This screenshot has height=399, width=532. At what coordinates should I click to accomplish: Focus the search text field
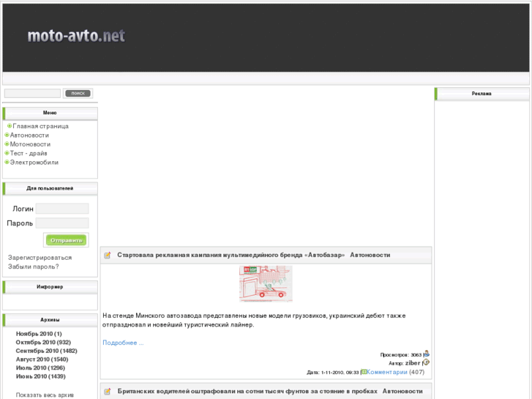[33, 94]
